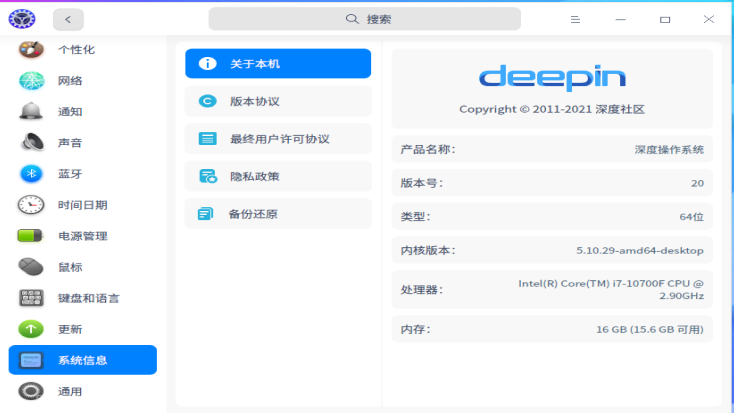The height and width of the screenshot is (413, 734).
Task: Click the 版本号 label
Action: click(x=422, y=183)
